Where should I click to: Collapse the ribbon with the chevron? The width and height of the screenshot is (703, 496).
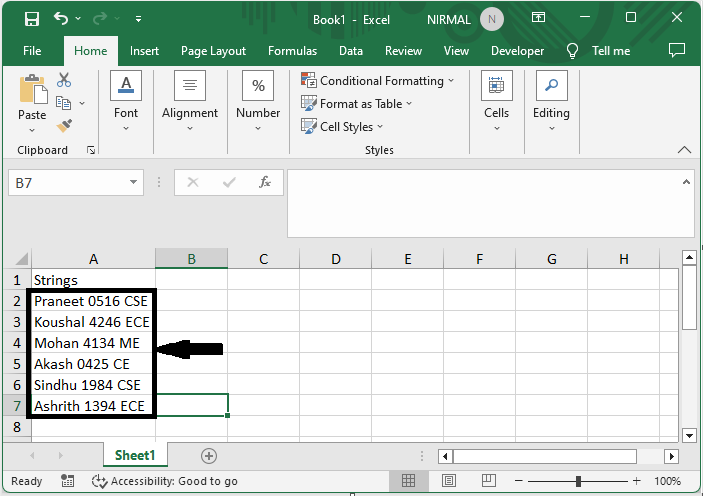click(x=684, y=150)
